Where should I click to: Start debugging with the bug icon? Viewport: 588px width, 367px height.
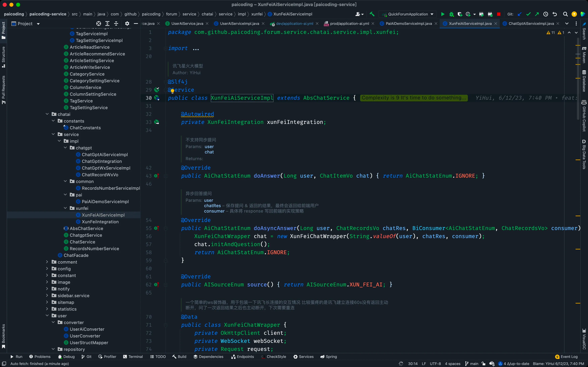pos(451,14)
